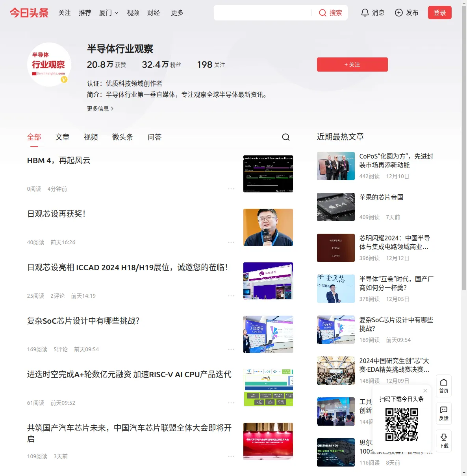Open hot article 2024中国研究生创“芯”大赛

click(x=395, y=365)
